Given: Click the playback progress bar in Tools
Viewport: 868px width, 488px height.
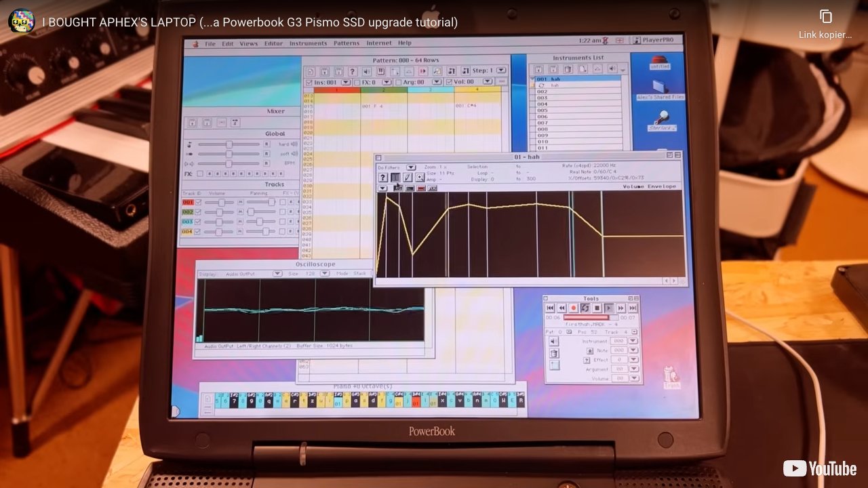Looking at the screenshot, I should click(591, 317).
